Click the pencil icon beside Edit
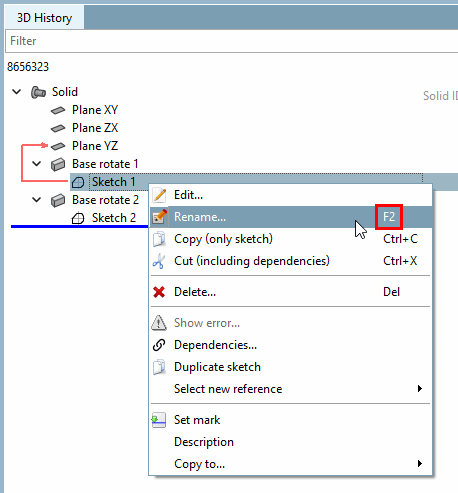The width and height of the screenshot is (458, 493). click(159, 195)
